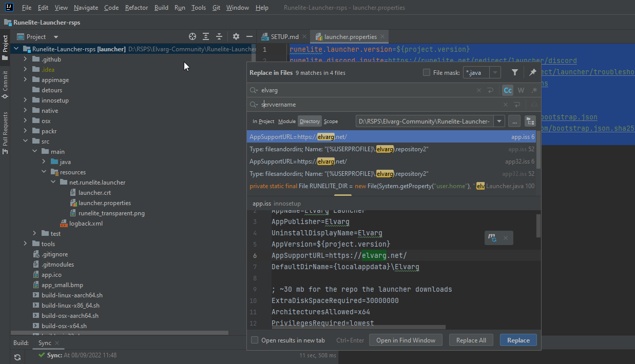
Task: Enable the File mask checkbox
Action: point(427,73)
